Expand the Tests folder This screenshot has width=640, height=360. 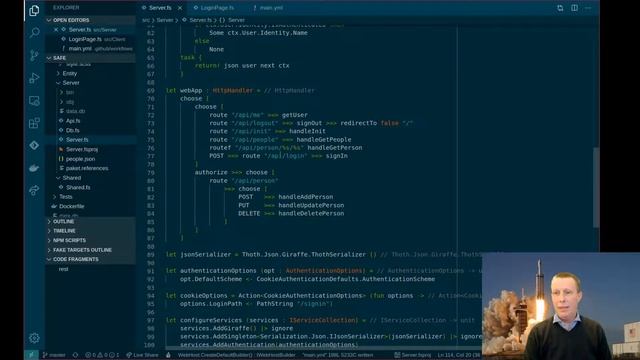65,197
